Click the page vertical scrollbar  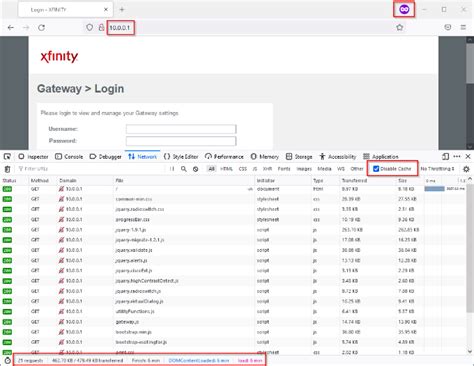click(470, 63)
